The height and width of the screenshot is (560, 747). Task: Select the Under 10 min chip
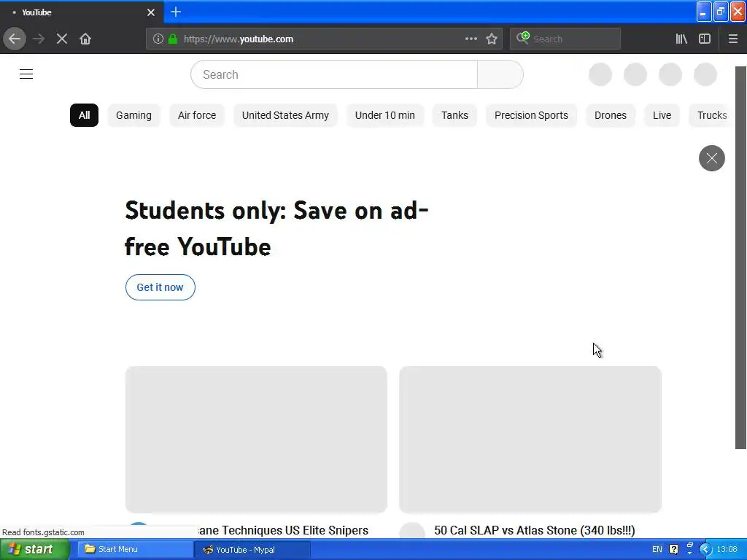pos(385,115)
